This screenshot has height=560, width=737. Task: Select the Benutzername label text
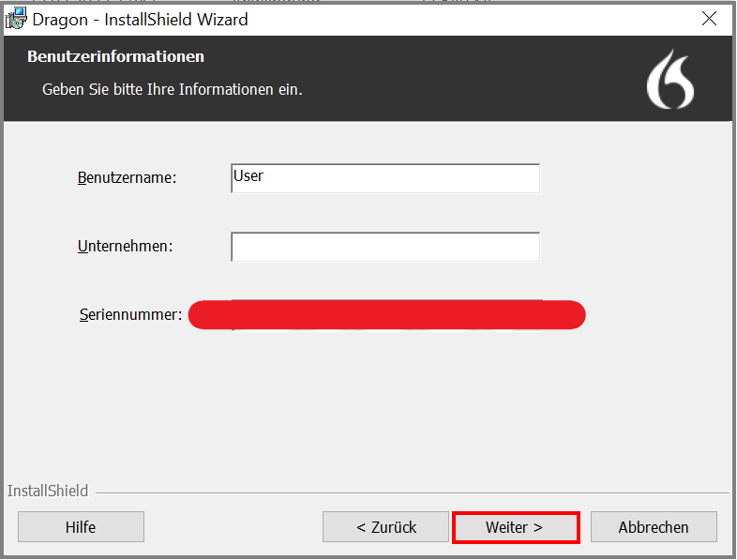click(x=127, y=177)
